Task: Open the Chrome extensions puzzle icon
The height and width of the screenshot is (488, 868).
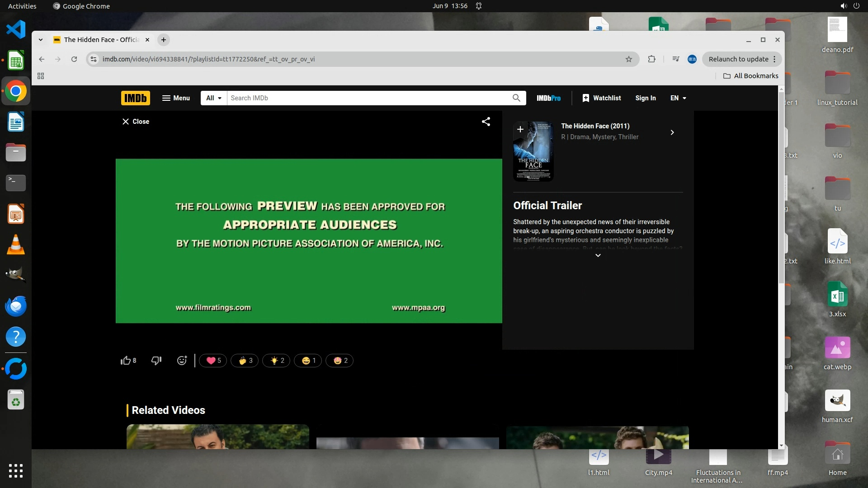Action: click(x=651, y=59)
